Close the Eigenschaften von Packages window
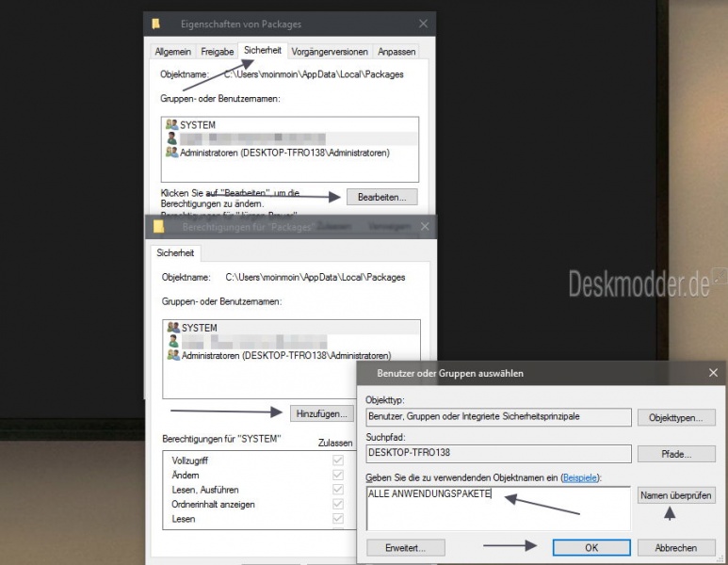 coord(423,24)
